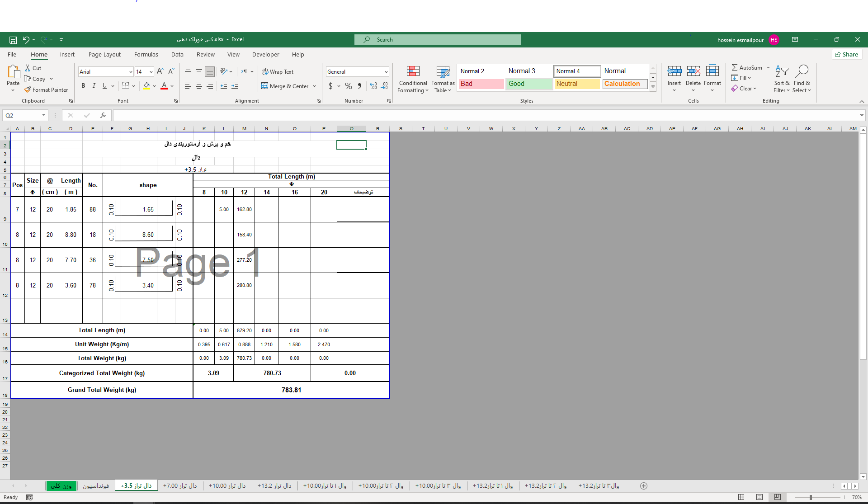The width and height of the screenshot is (868, 504).
Task: Click the Format as Table icon
Action: click(x=443, y=71)
